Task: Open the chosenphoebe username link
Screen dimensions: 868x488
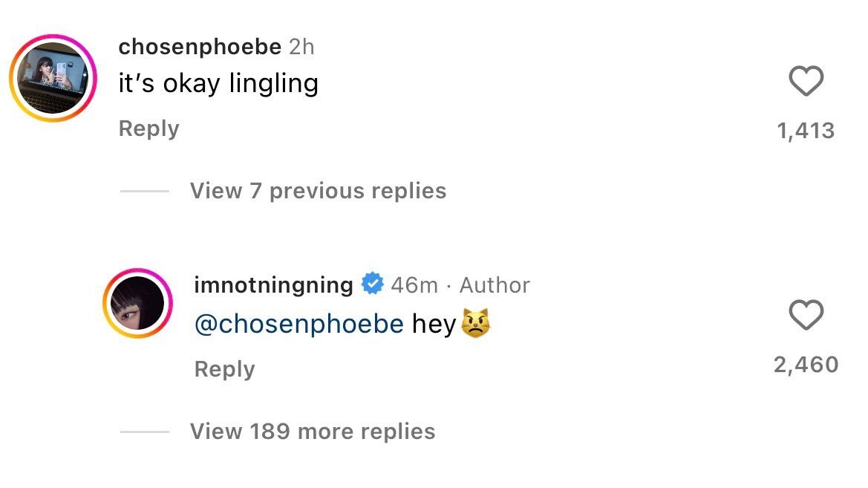Action: tap(200, 47)
